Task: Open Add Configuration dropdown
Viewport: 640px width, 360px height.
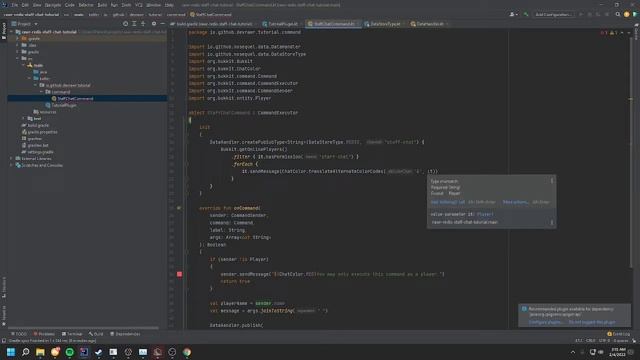Action: click(x=553, y=14)
